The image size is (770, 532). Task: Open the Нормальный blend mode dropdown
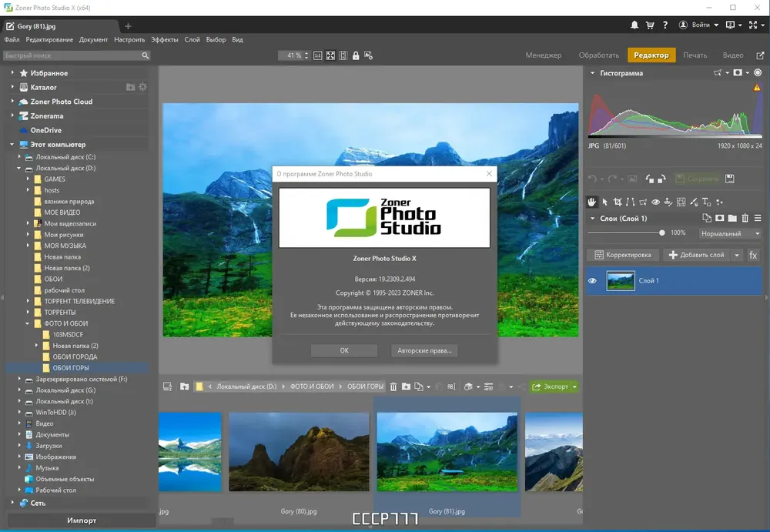(x=730, y=234)
